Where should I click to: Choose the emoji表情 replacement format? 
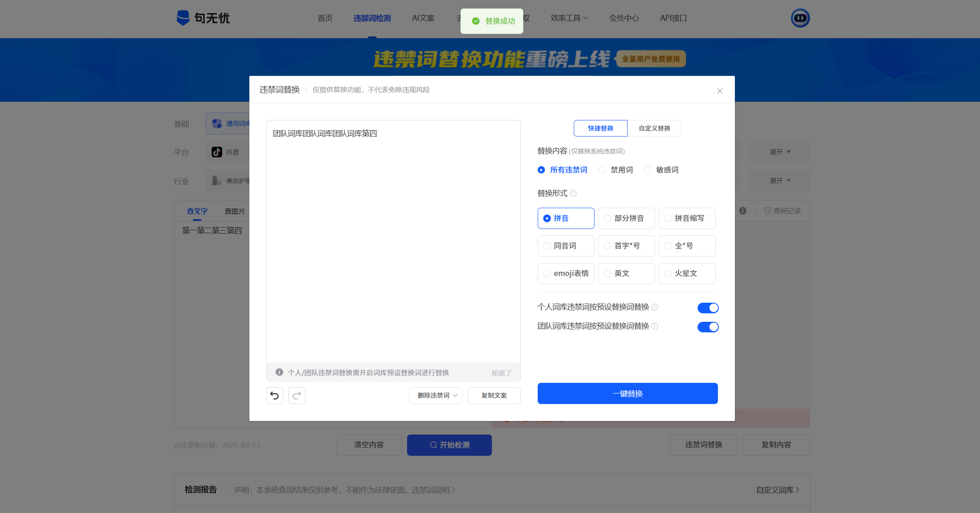(x=566, y=273)
